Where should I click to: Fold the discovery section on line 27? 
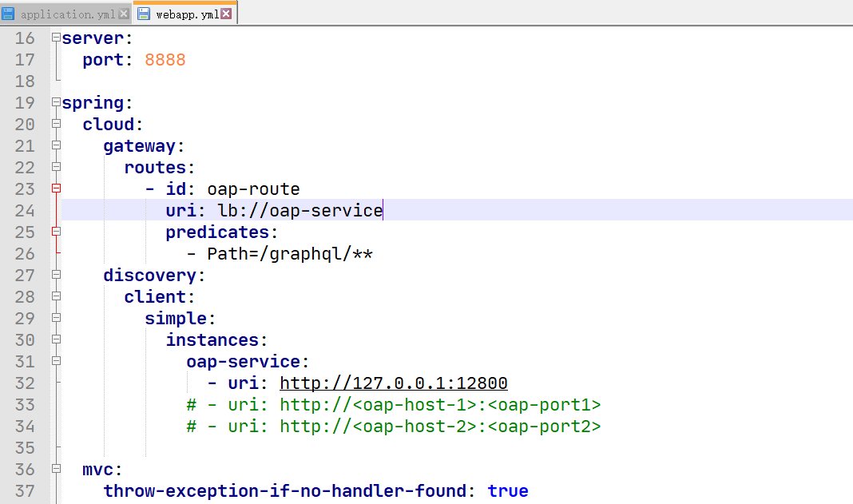point(56,275)
